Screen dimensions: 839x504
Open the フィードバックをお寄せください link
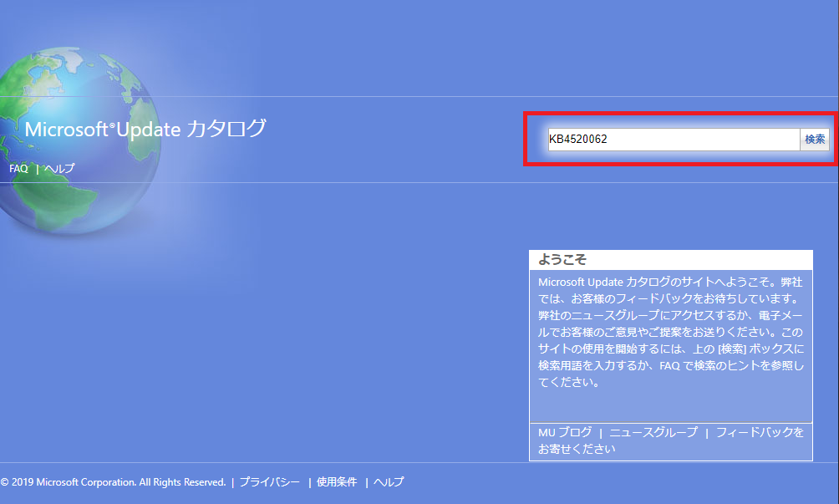[671, 440]
